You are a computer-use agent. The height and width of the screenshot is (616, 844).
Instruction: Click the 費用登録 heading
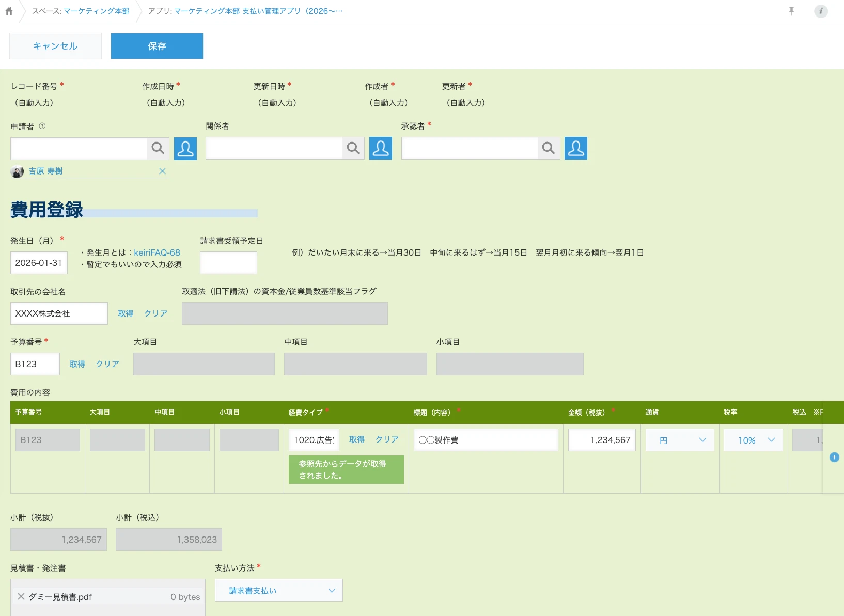tap(46, 210)
